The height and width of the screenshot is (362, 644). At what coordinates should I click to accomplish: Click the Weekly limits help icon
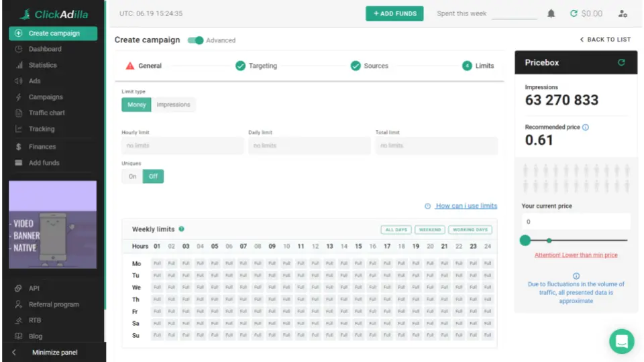[182, 229]
